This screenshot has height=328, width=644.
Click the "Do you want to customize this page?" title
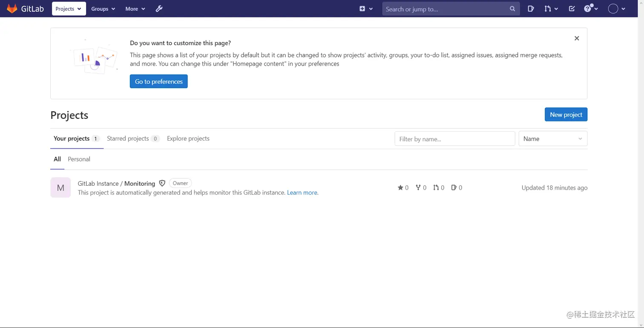(180, 43)
